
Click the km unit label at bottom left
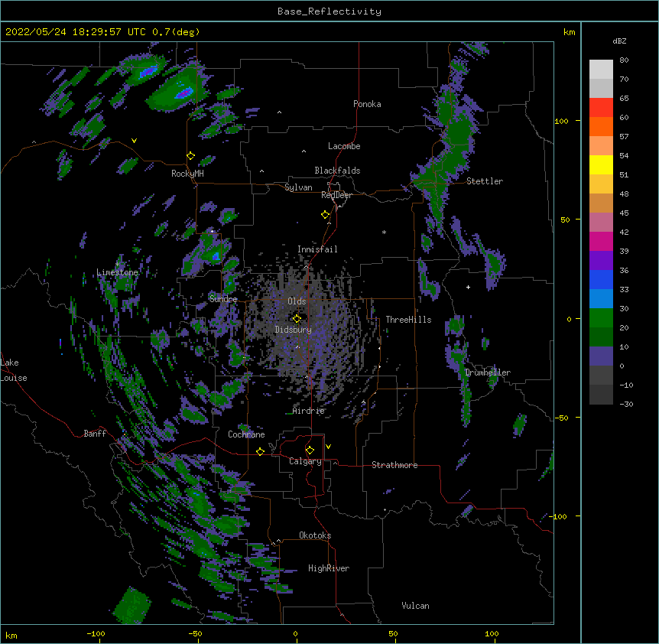pos(11,636)
